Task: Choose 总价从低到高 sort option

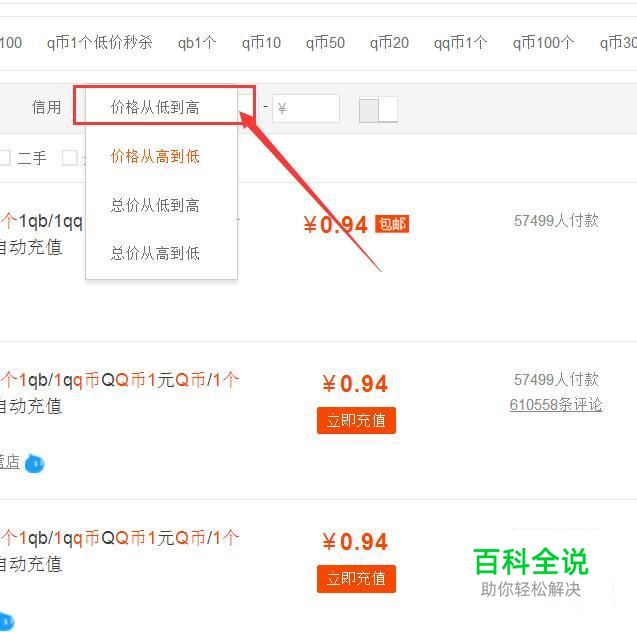Action: [x=155, y=205]
